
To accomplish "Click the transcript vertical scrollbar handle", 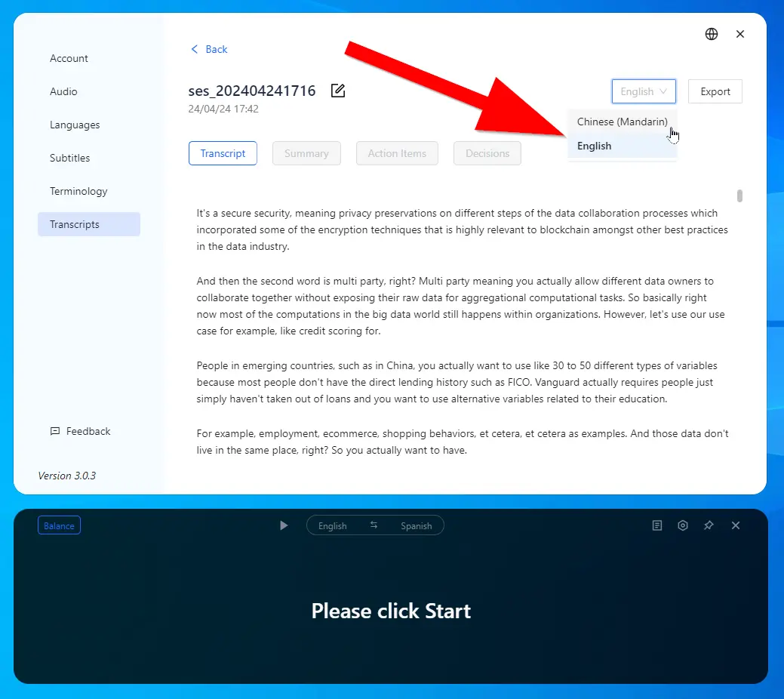I will [739, 196].
